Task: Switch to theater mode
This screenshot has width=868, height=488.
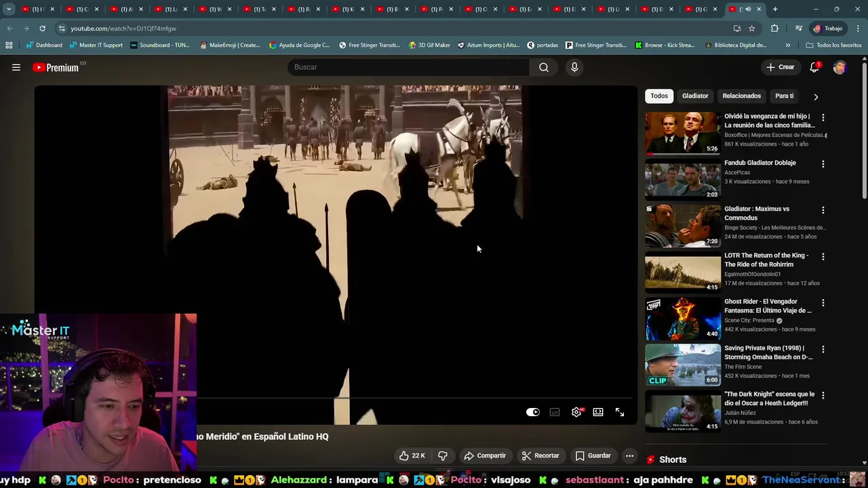Action: tap(598, 412)
